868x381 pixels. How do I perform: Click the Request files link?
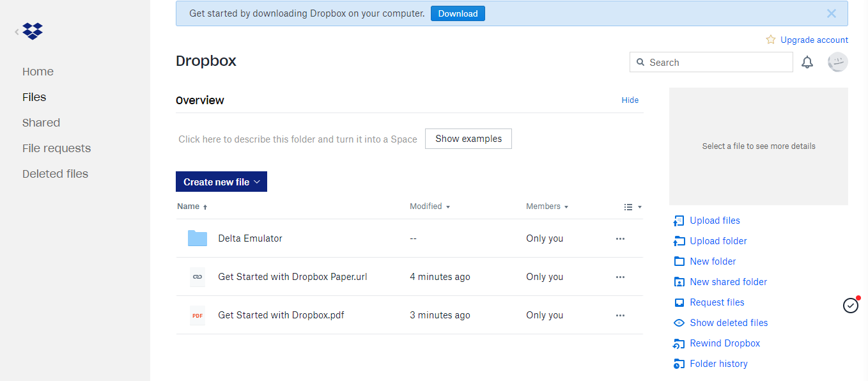tap(717, 302)
